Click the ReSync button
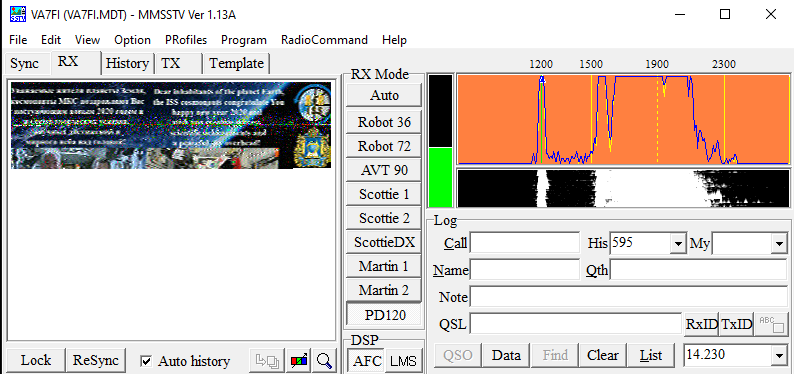This screenshot has width=794, height=374. click(x=96, y=361)
